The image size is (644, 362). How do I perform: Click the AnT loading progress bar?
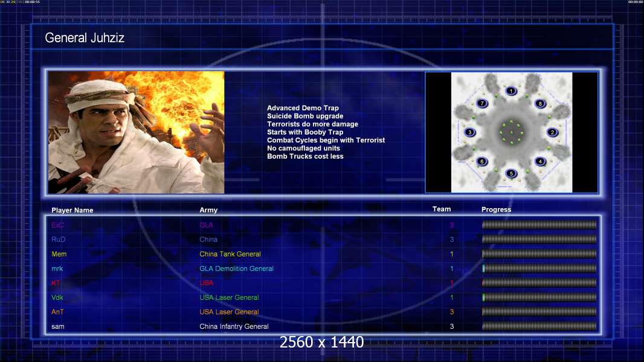pos(539,312)
